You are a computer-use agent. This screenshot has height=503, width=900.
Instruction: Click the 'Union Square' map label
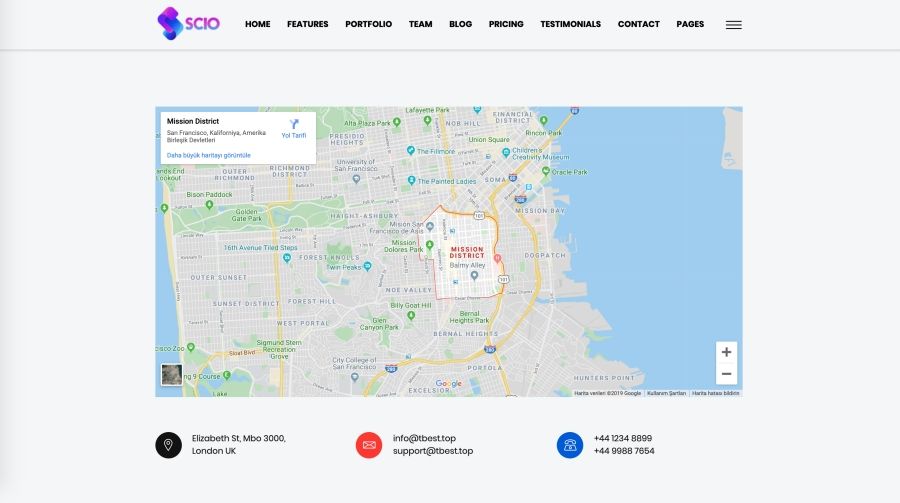point(489,140)
